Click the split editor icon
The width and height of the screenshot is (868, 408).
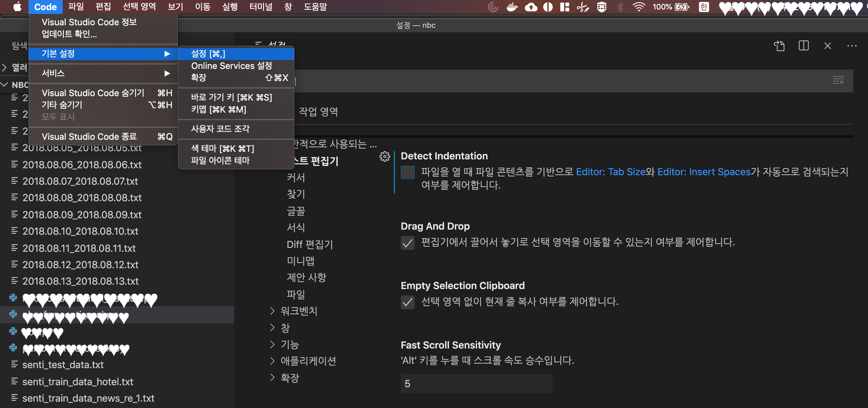pos(803,46)
